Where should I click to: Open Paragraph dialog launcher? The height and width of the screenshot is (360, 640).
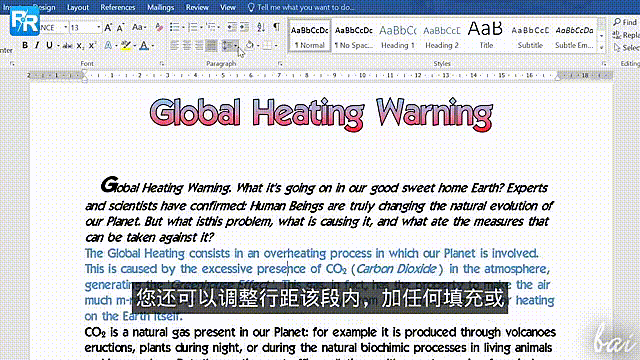click(280, 64)
